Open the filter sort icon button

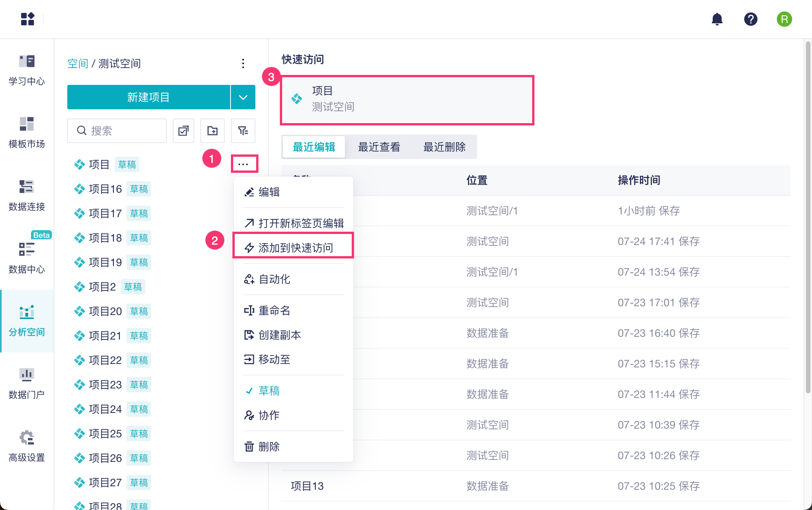pos(243,131)
